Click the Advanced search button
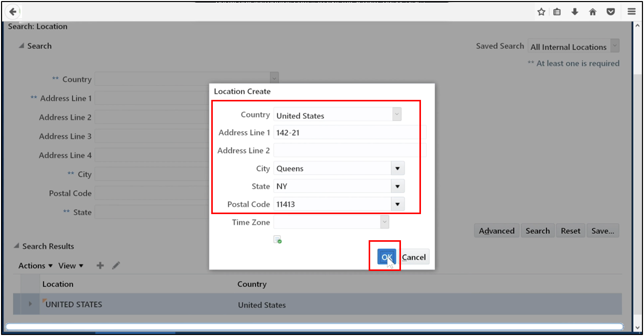This screenshot has width=644, height=336. [x=496, y=230]
